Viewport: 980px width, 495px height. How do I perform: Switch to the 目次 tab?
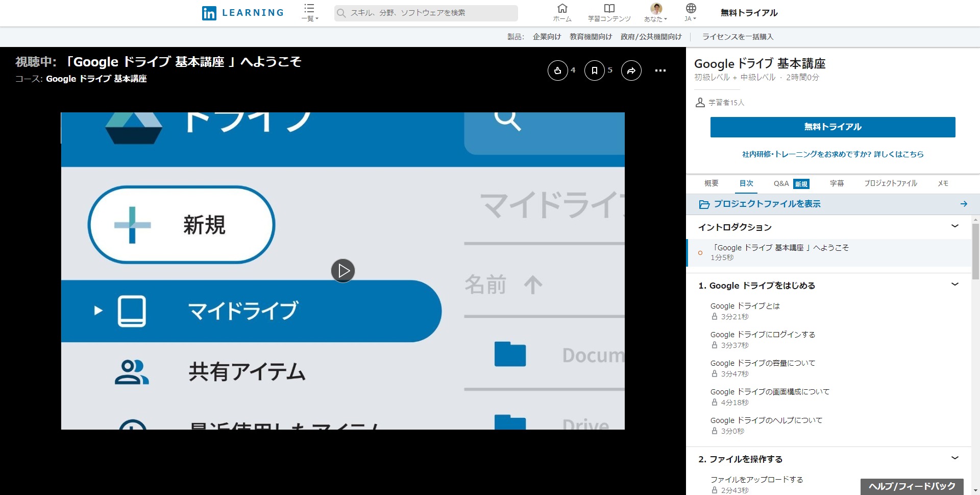(746, 183)
